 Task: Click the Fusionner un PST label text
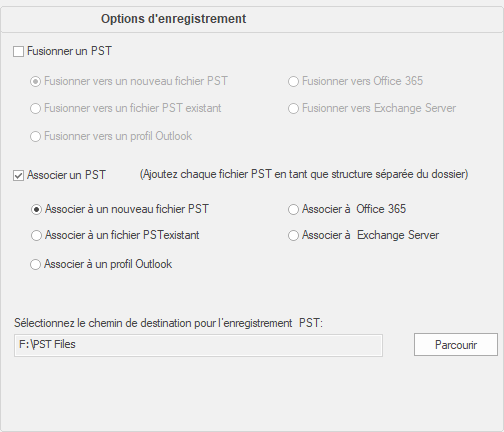coord(69,51)
